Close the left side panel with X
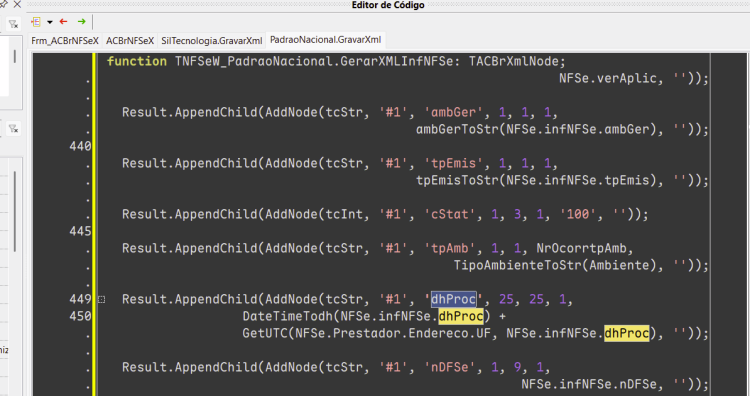This screenshot has width=750, height=396. 17,5
